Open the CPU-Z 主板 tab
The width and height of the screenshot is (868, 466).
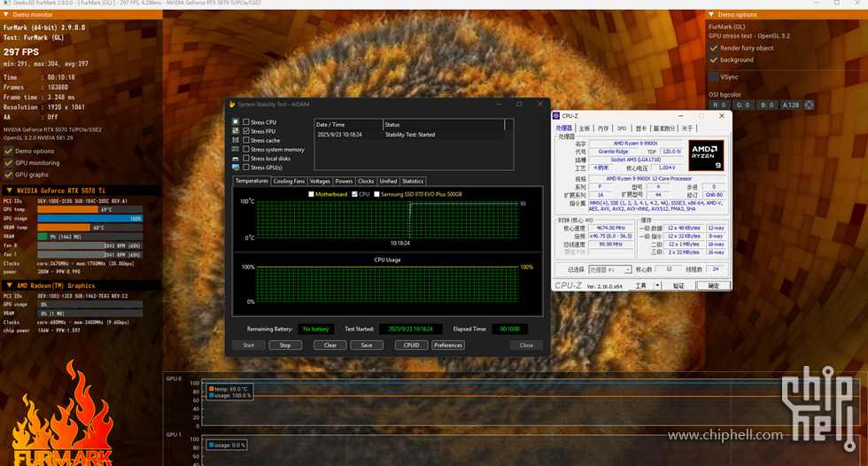[585, 128]
